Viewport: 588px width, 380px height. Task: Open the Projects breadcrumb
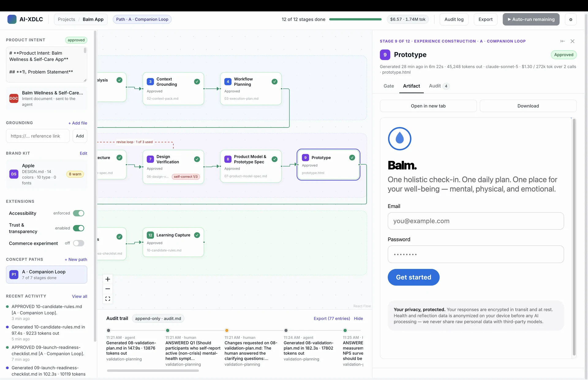pos(66,19)
